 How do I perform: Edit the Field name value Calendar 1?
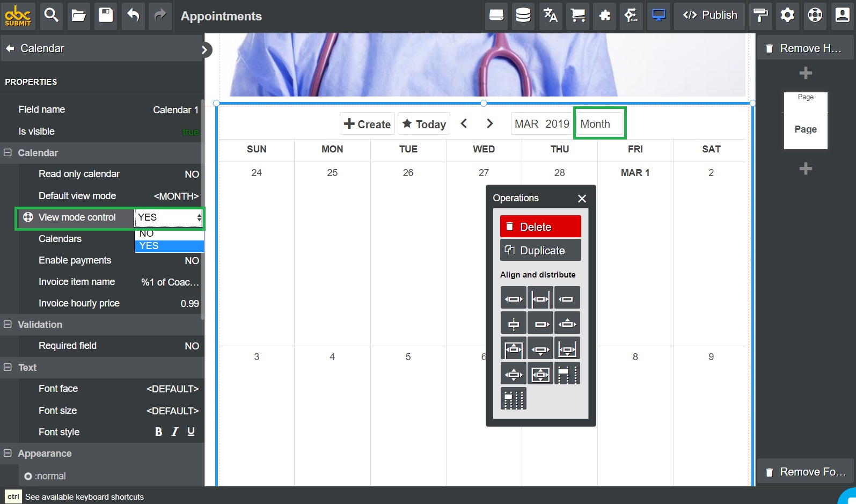point(175,110)
